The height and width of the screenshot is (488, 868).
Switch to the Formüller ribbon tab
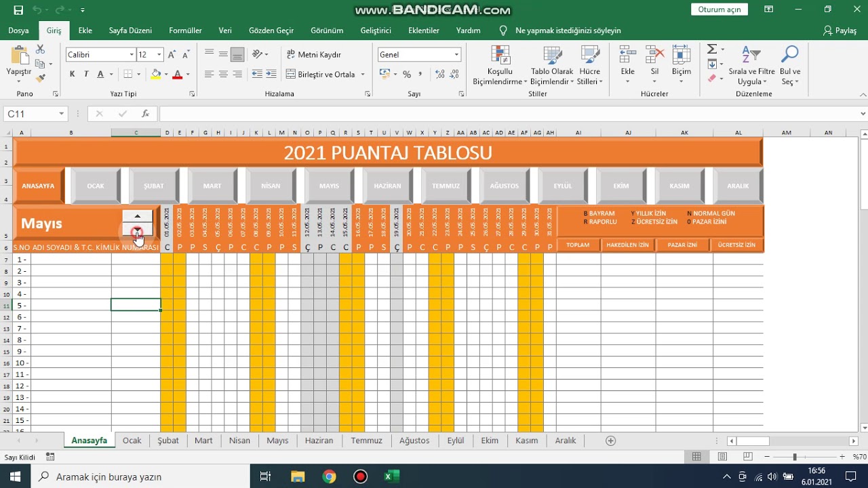coord(185,30)
